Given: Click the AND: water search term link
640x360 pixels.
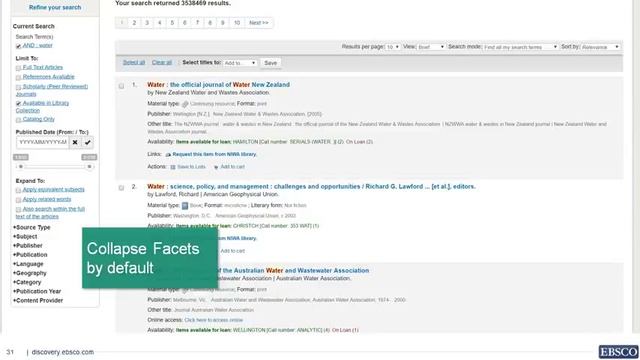Looking at the screenshot, I should 38,46.
